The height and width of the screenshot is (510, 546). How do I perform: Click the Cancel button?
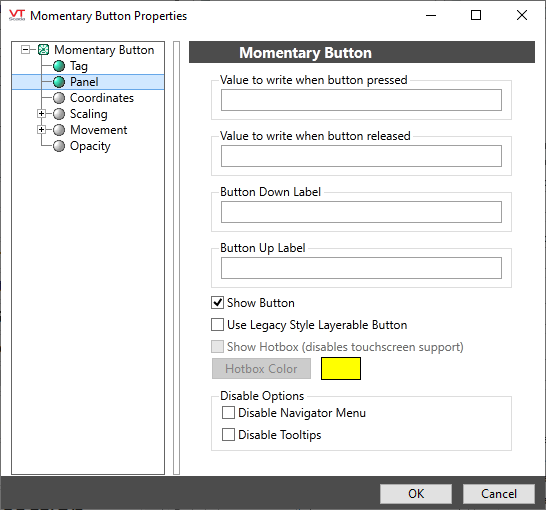click(x=499, y=494)
